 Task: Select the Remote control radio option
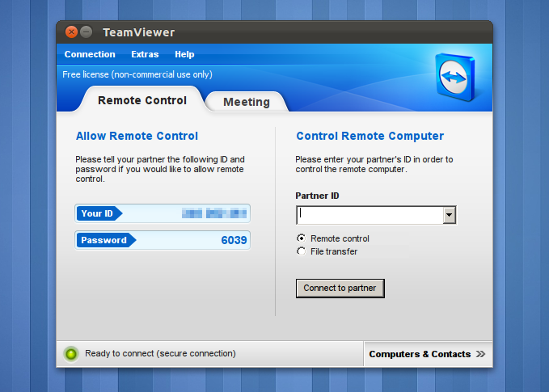302,238
